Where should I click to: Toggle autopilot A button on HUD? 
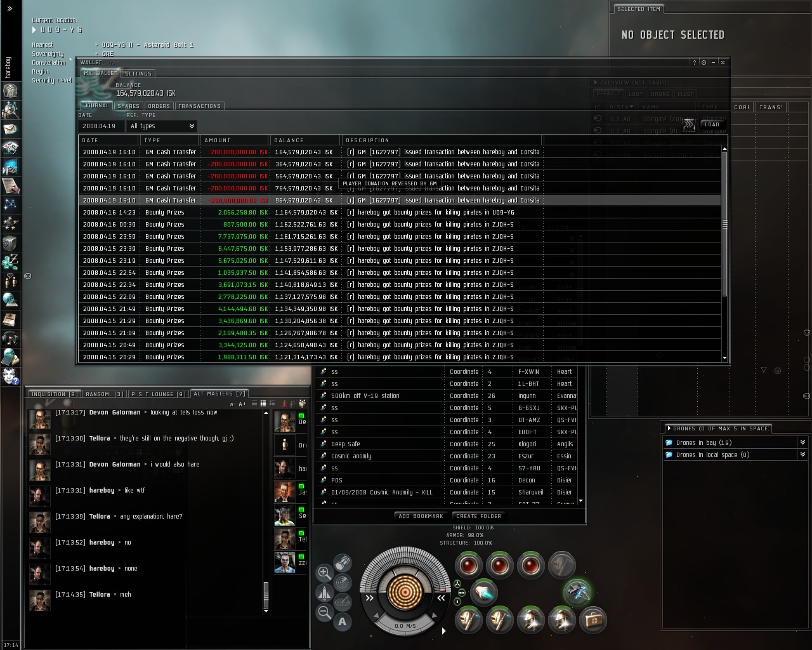(x=343, y=621)
